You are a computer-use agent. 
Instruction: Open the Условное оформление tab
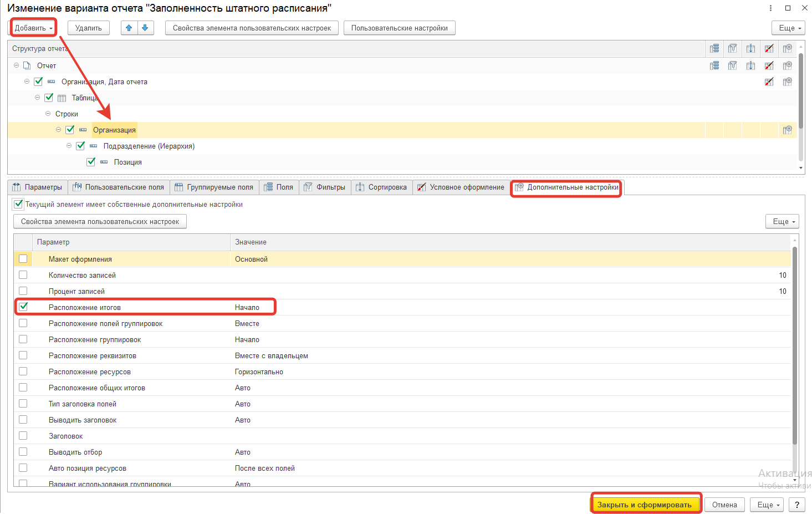pyautogui.click(x=461, y=187)
